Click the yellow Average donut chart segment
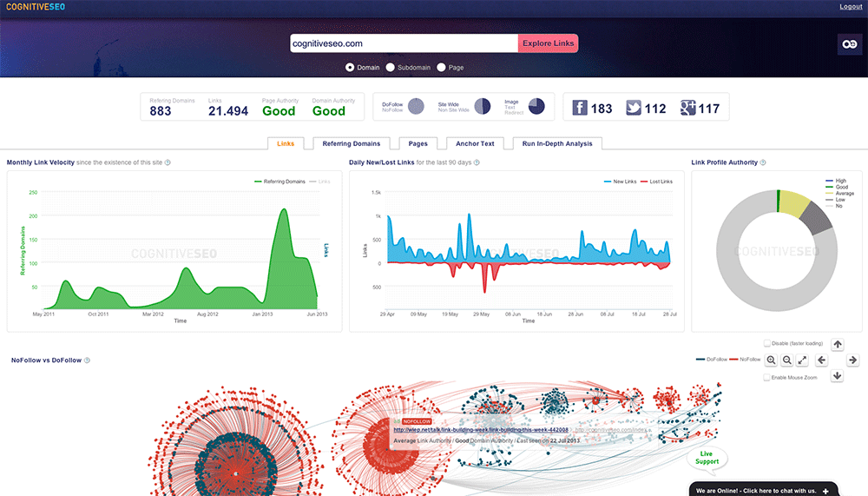Screen dimensions: 868x496 pyautogui.click(x=794, y=203)
